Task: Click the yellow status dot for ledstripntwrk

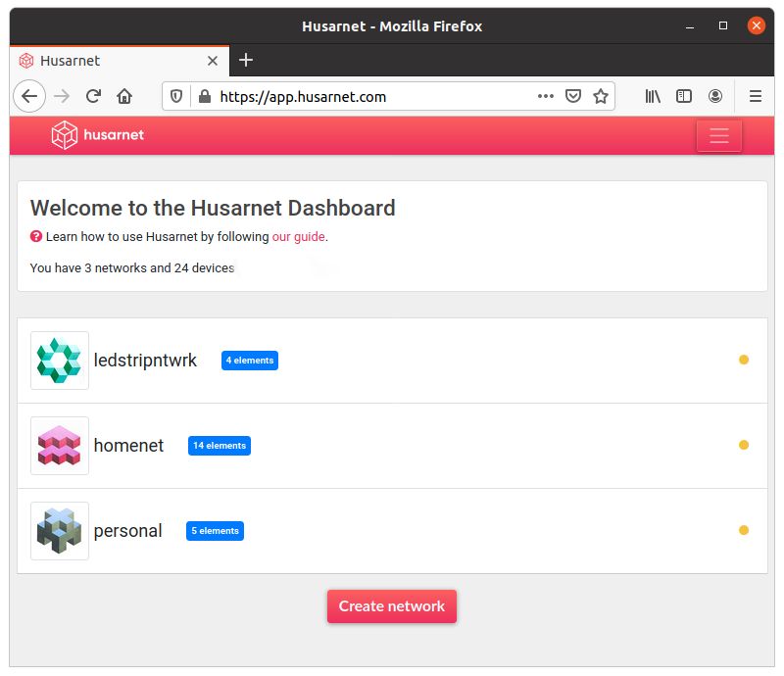Action: click(744, 360)
